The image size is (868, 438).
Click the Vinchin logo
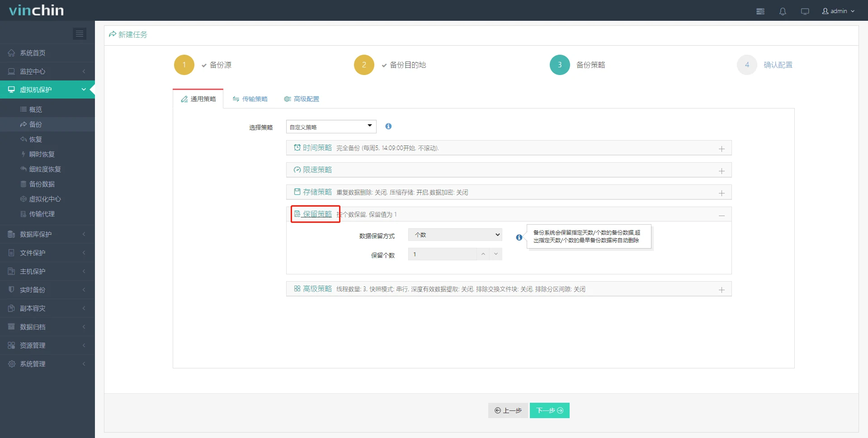tap(36, 10)
